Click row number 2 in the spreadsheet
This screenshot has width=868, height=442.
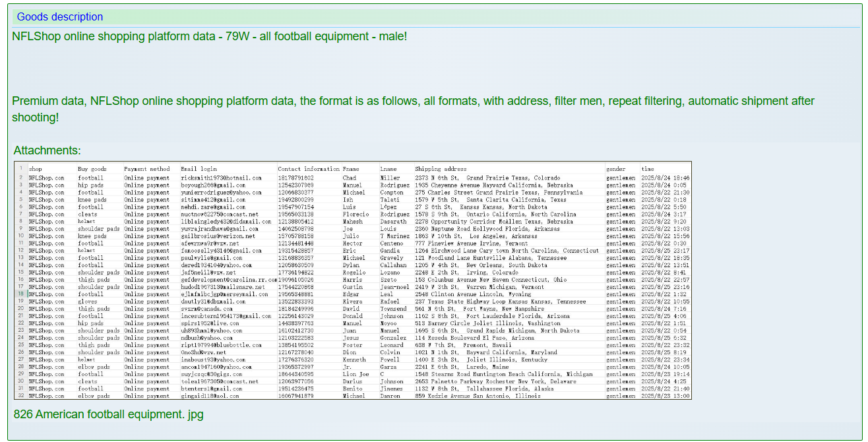click(x=21, y=177)
